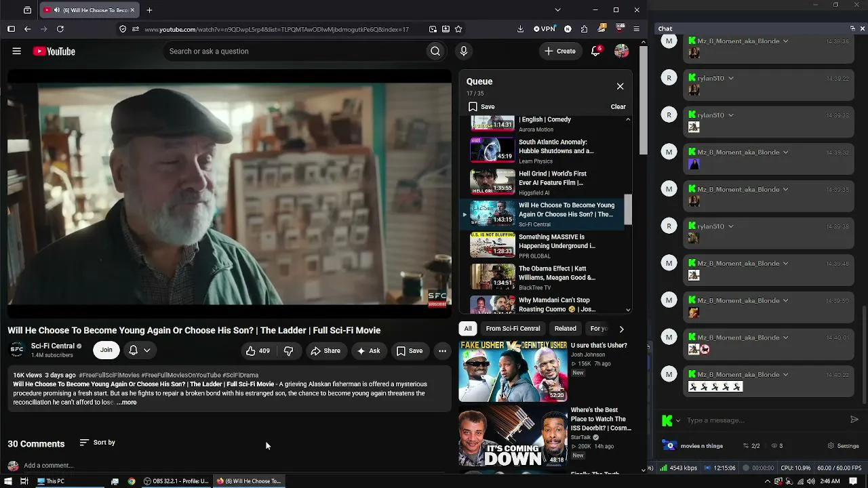Image resolution: width=868 pixels, height=488 pixels.
Task: Click the video player to pause
Action: 229,193
